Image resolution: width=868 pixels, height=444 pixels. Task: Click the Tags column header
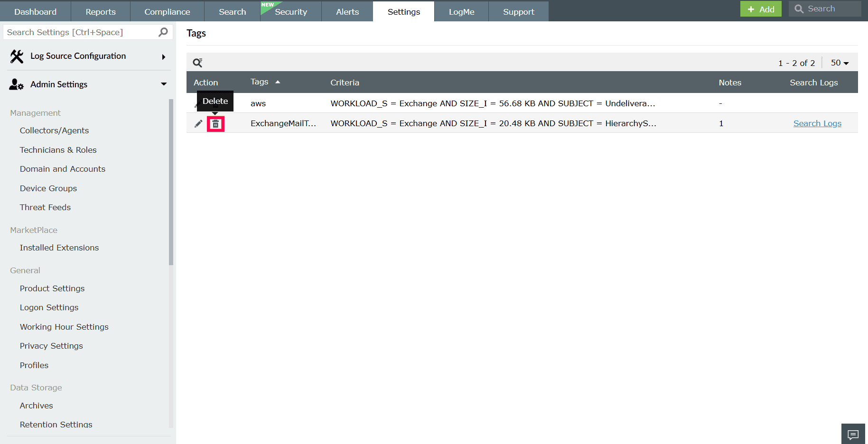pyautogui.click(x=260, y=82)
